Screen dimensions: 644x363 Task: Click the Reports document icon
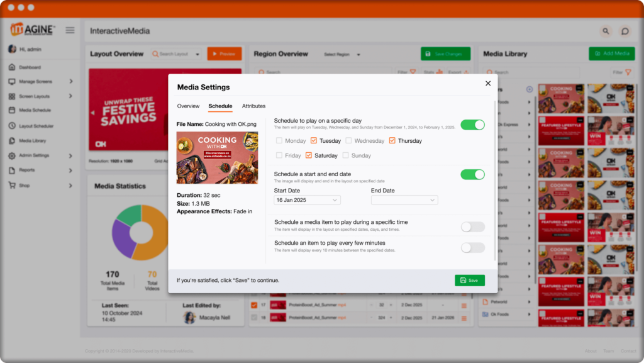(12, 170)
